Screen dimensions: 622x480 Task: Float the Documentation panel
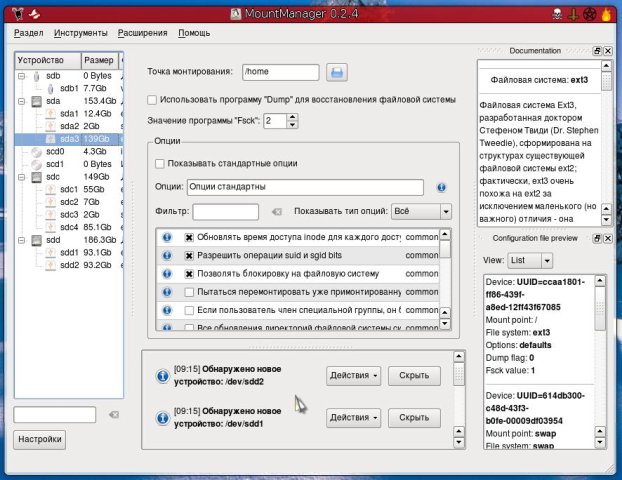point(597,51)
